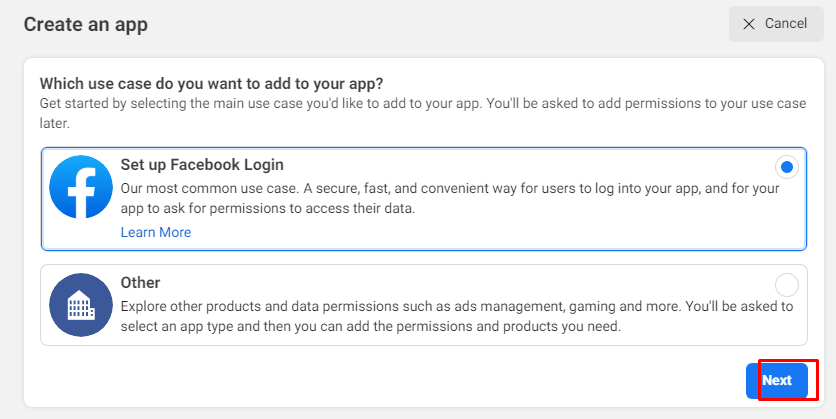Click the building icon beside Other
836x419 pixels.
80,304
